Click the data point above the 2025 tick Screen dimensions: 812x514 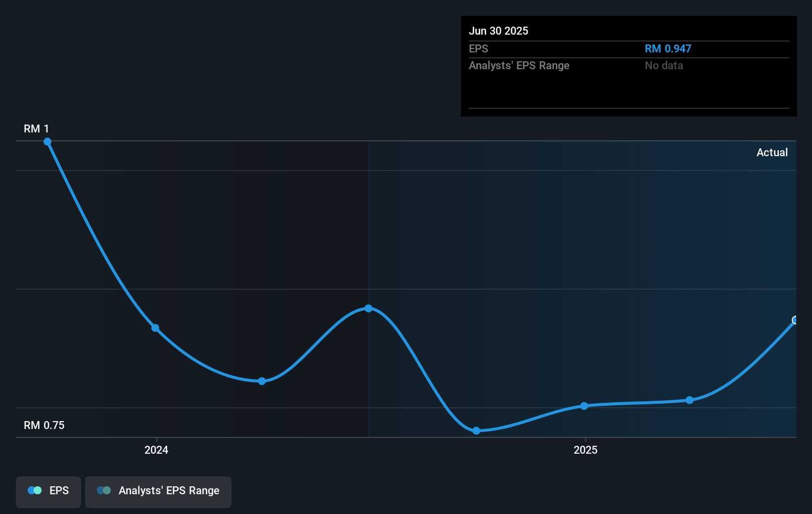point(584,406)
